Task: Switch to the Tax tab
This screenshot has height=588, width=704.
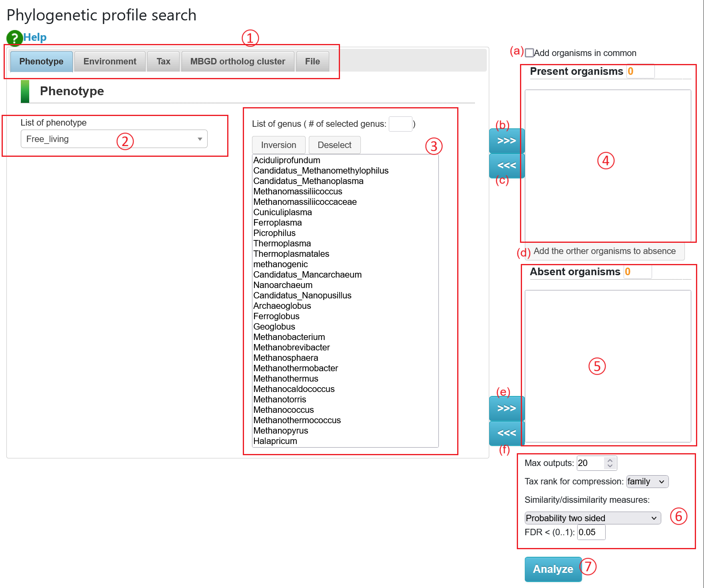Action: pos(163,62)
